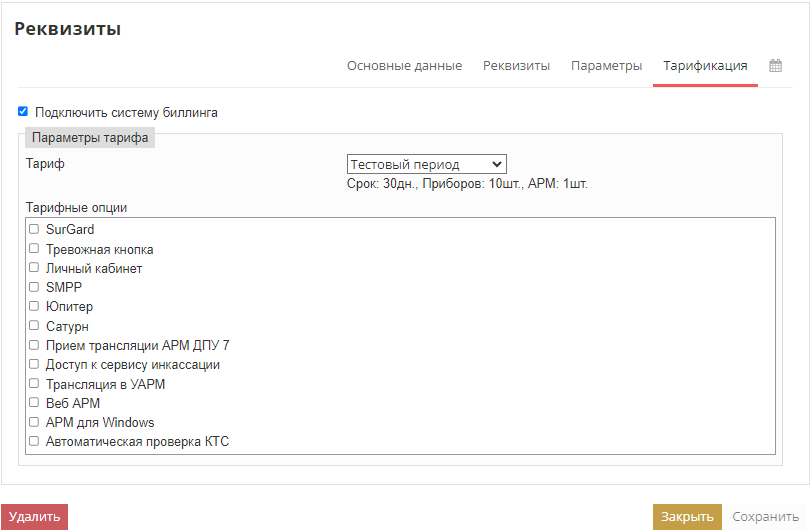
Task: Toggle the 'Юпитер' checkbox
Action: click(34, 306)
